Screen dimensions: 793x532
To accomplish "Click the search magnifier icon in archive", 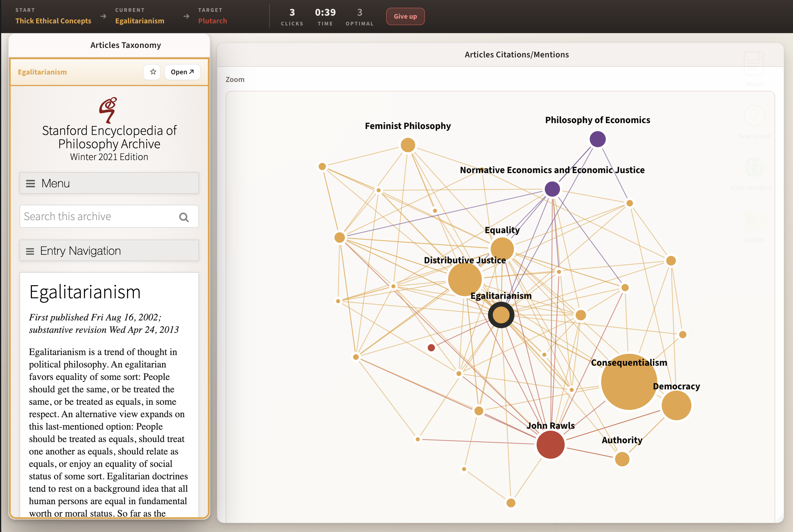I will tap(184, 217).
